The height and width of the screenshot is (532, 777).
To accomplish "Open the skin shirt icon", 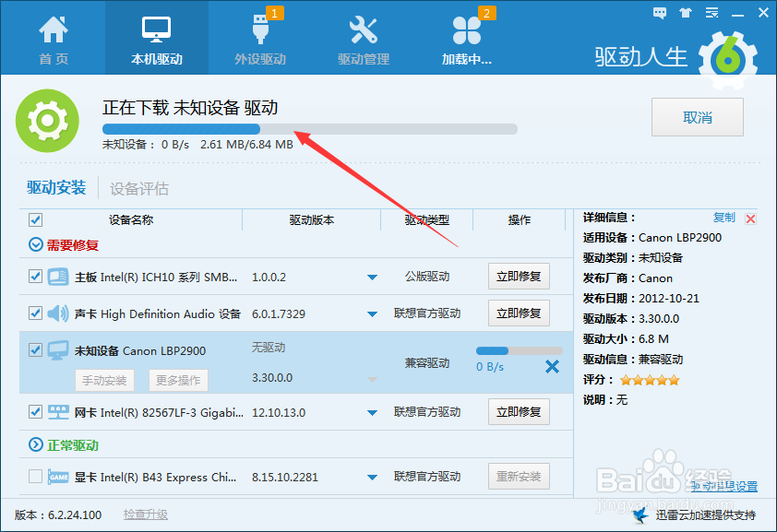I will tap(686, 13).
